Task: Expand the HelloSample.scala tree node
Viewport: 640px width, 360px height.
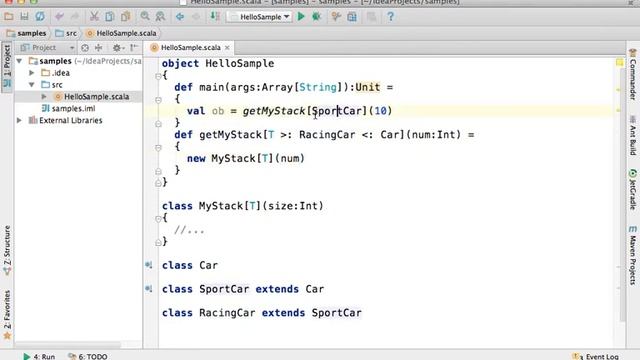Action: pos(44,97)
